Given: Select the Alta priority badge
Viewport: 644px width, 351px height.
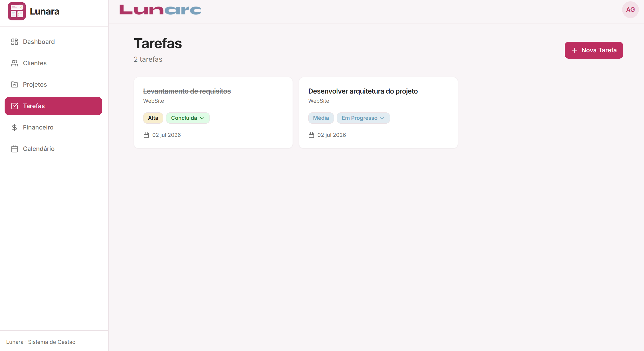Looking at the screenshot, I should (153, 118).
